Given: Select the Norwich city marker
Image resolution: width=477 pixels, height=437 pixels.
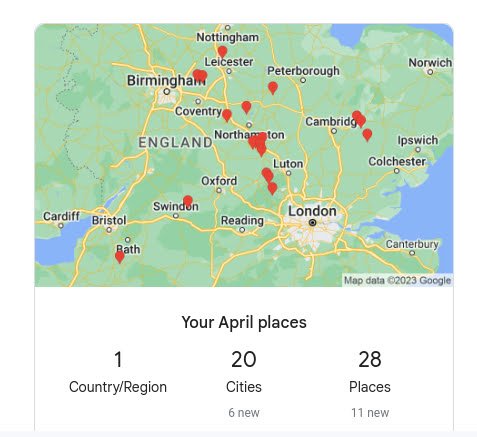Looking at the screenshot, I should (x=430, y=72).
